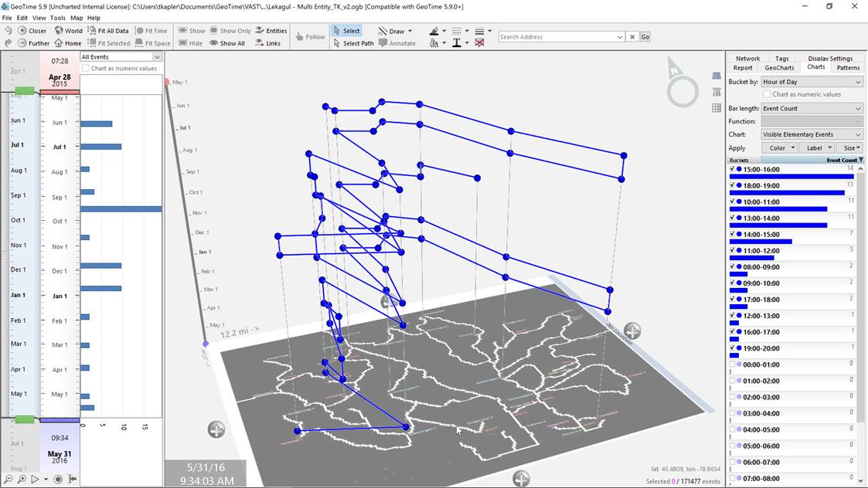
Task: Expand the Bar length dropdown
Action: point(811,109)
